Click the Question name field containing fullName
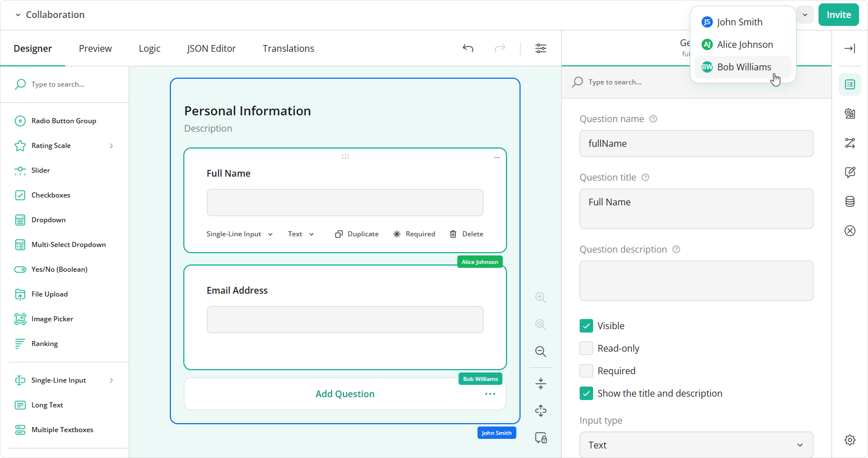This screenshot has height=458, width=868. coord(696,143)
